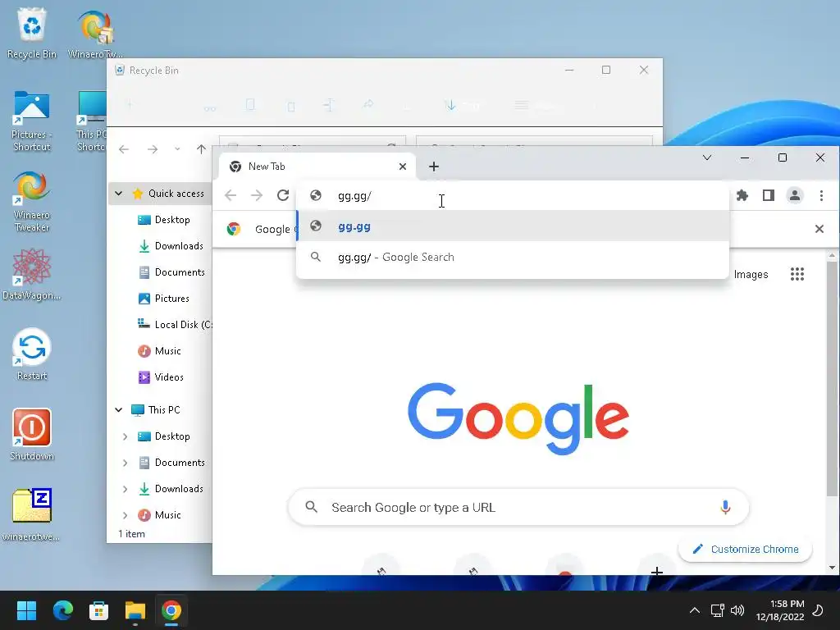Start voice search with microphone icon
Image resolution: width=840 pixels, height=630 pixels.
(x=725, y=507)
